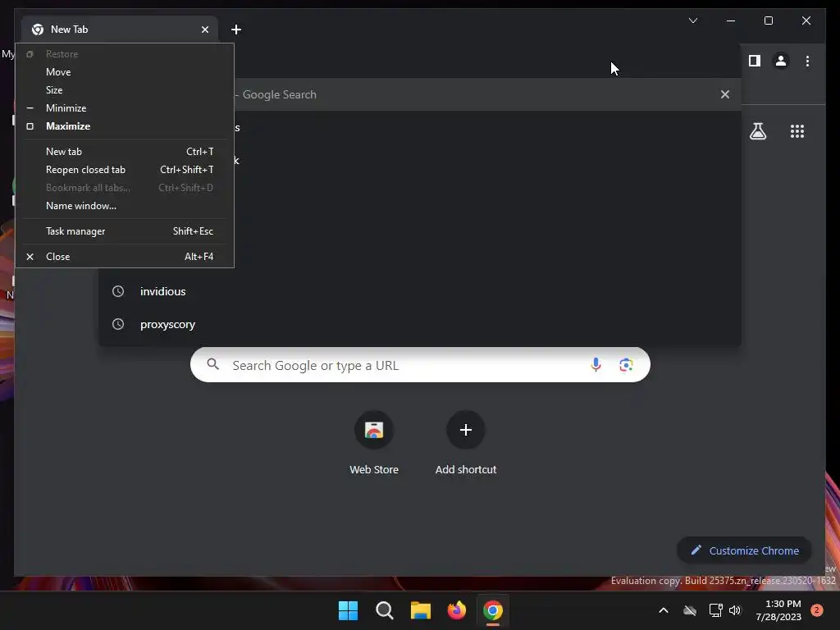Image resolution: width=840 pixels, height=630 pixels.
Task: Open Firefox from the taskbar
Action: [x=456, y=610]
